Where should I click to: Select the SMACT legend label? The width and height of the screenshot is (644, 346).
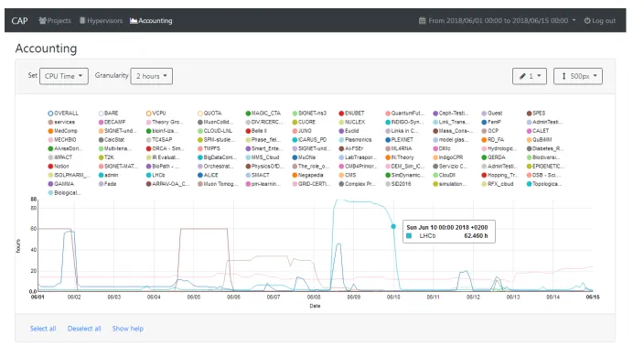pyautogui.click(x=261, y=175)
